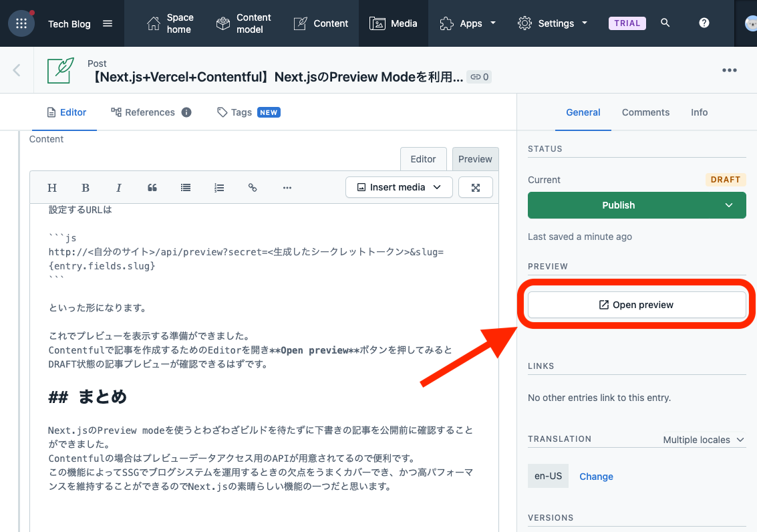This screenshot has width=757, height=532.
Task: Open the Content section
Action: [321, 23]
